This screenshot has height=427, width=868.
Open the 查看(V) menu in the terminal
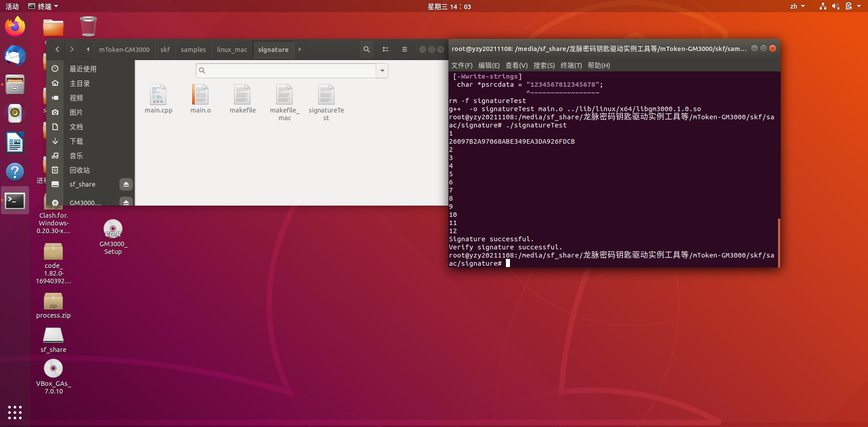[x=516, y=66]
